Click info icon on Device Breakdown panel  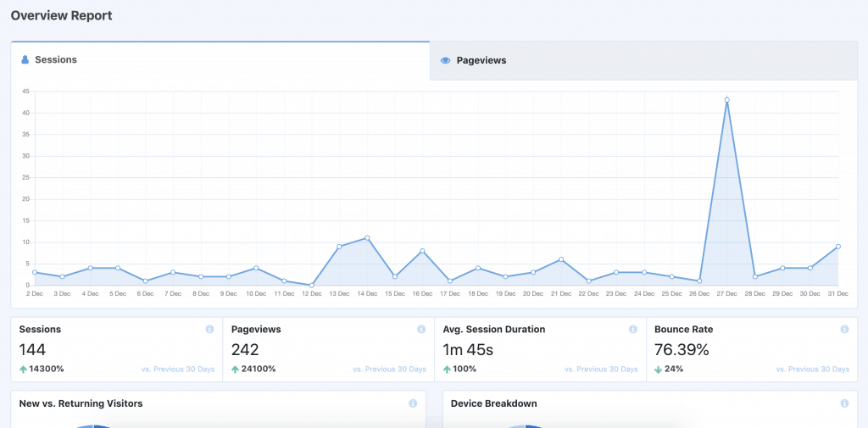point(844,403)
